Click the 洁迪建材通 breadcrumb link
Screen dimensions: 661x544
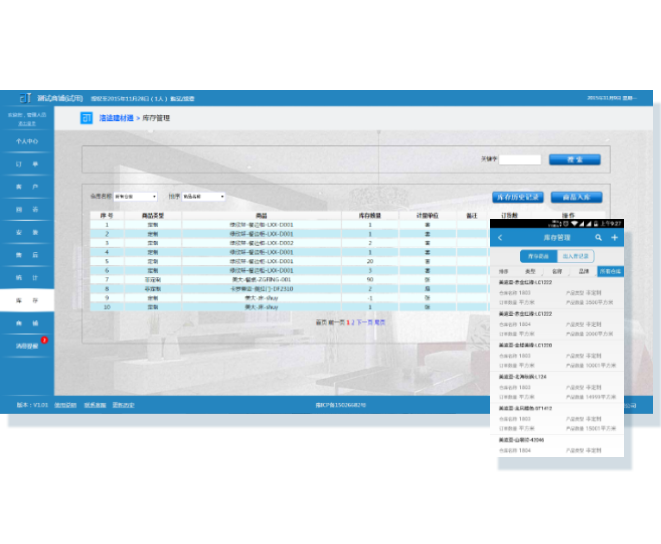pyautogui.click(x=116, y=118)
